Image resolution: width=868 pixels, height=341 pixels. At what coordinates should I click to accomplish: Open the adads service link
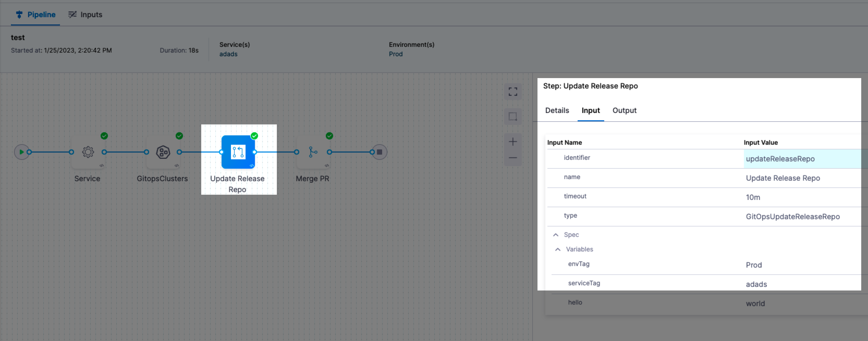[228, 54]
